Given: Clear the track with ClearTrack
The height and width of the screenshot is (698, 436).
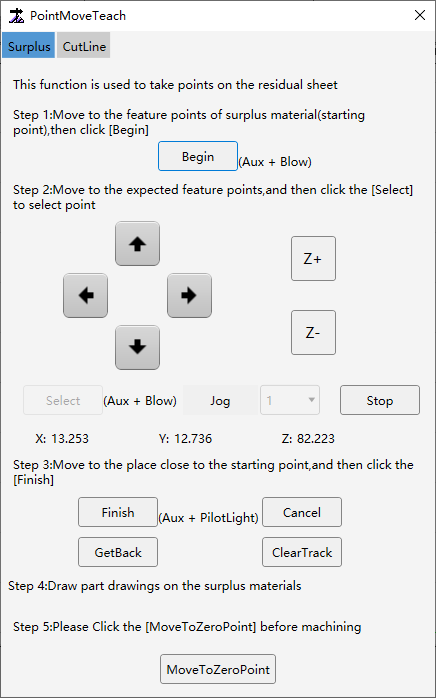Looking at the screenshot, I should tap(302, 552).
